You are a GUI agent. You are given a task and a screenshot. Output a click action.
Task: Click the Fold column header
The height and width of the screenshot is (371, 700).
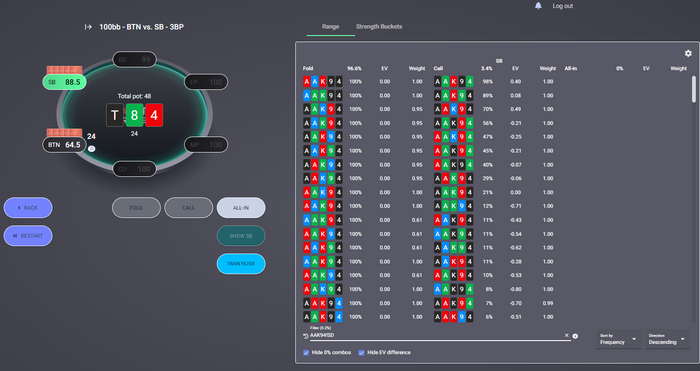[308, 68]
